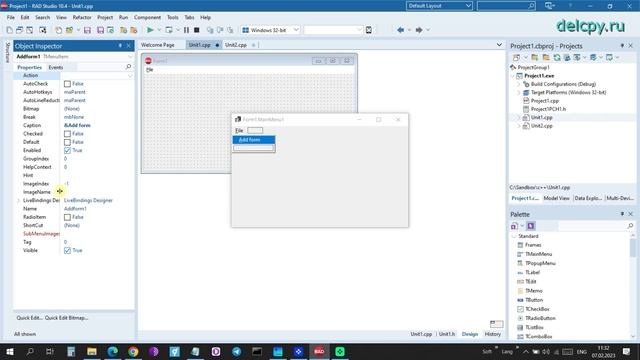Click the Run Without Debugging toolbar icon

(x=169, y=30)
